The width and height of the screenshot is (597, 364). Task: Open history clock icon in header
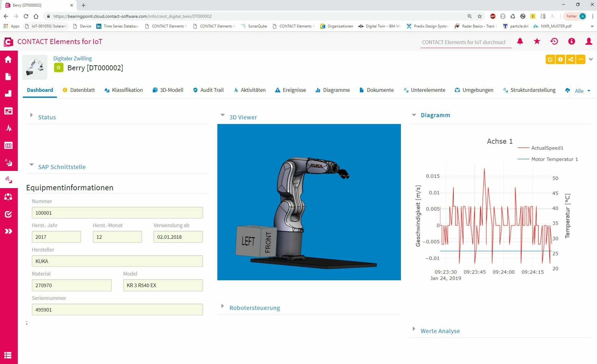pyautogui.click(x=554, y=41)
